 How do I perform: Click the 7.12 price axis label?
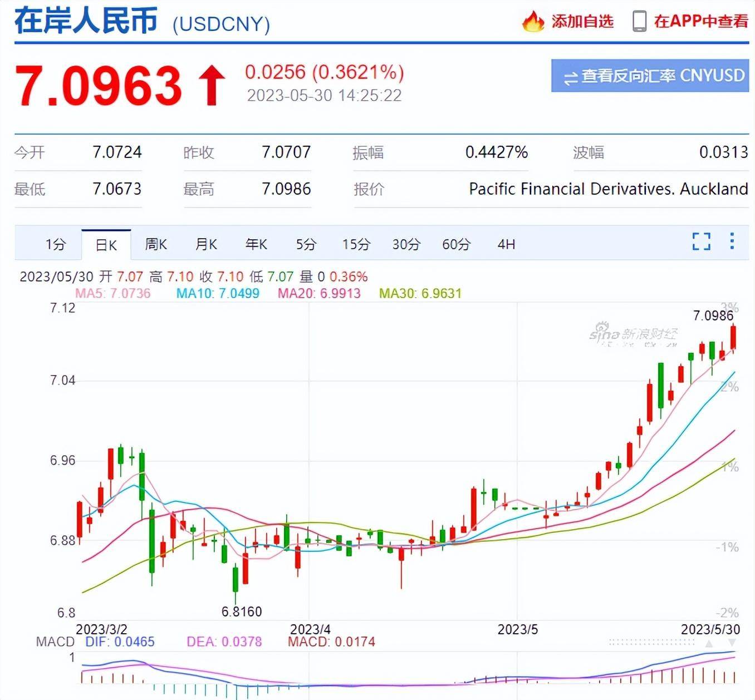[62, 308]
